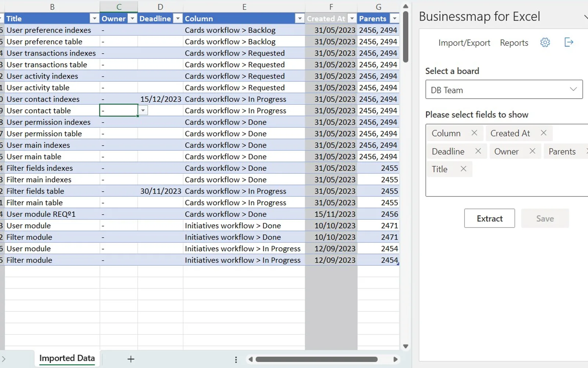Add a new sheet with plus icon

[x=131, y=359]
